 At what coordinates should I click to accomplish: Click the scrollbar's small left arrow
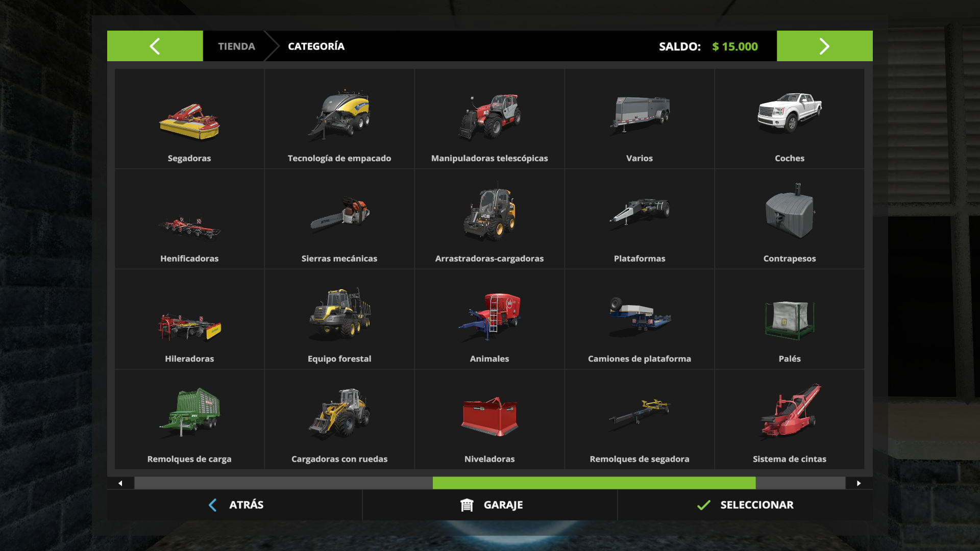tap(120, 483)
